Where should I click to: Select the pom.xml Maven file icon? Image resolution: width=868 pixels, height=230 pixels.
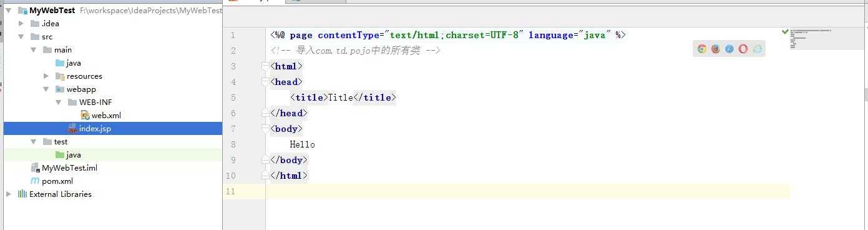point(35,181)
